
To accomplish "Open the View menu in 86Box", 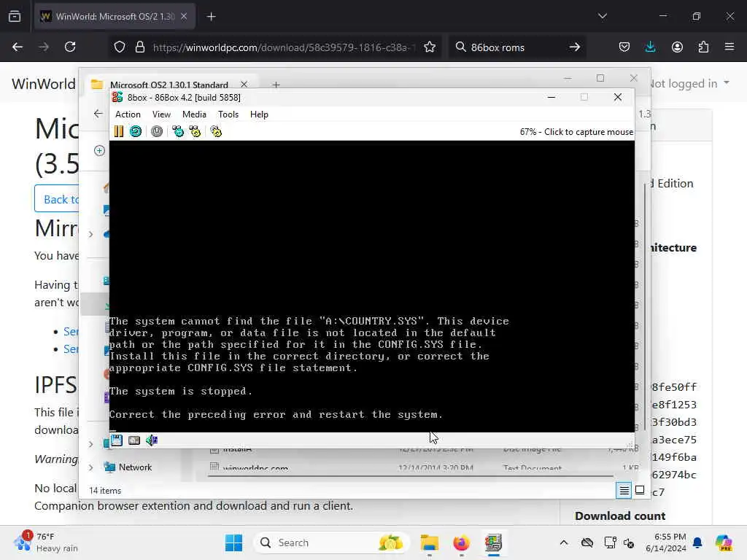I will (161, 114).
